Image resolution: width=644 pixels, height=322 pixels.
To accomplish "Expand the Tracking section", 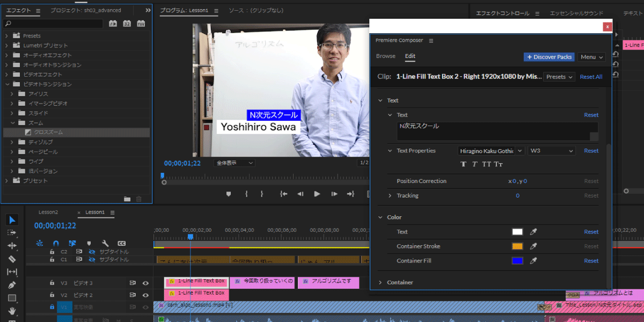I will (x=390, y=196).
